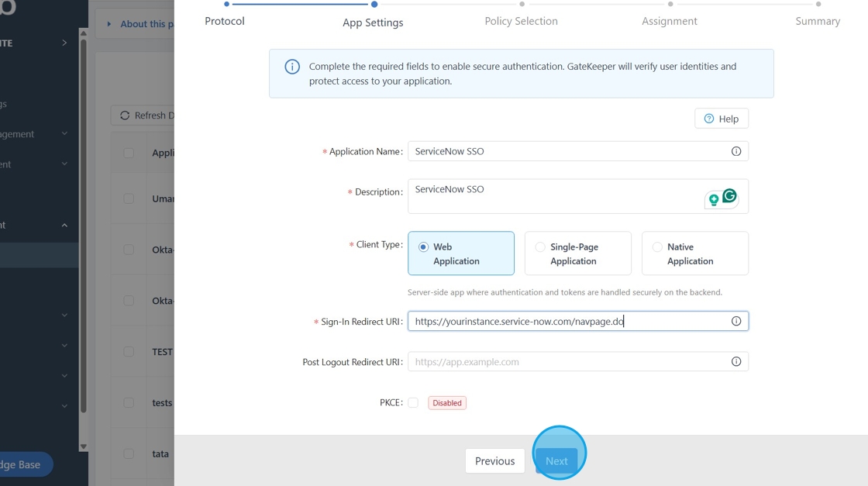The height and width of the screenshot is (486, 868).
Task: Go to Assignment wizard step
Action: [670, 21]
